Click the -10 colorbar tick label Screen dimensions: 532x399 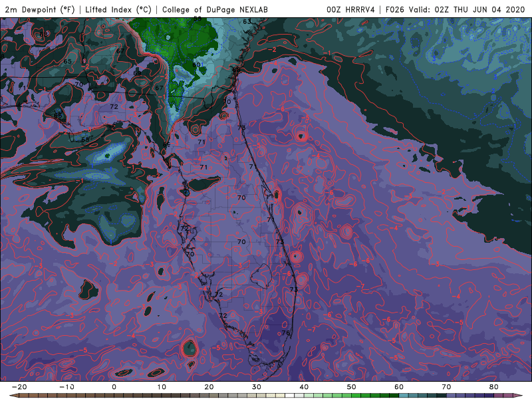pos(66,387)
